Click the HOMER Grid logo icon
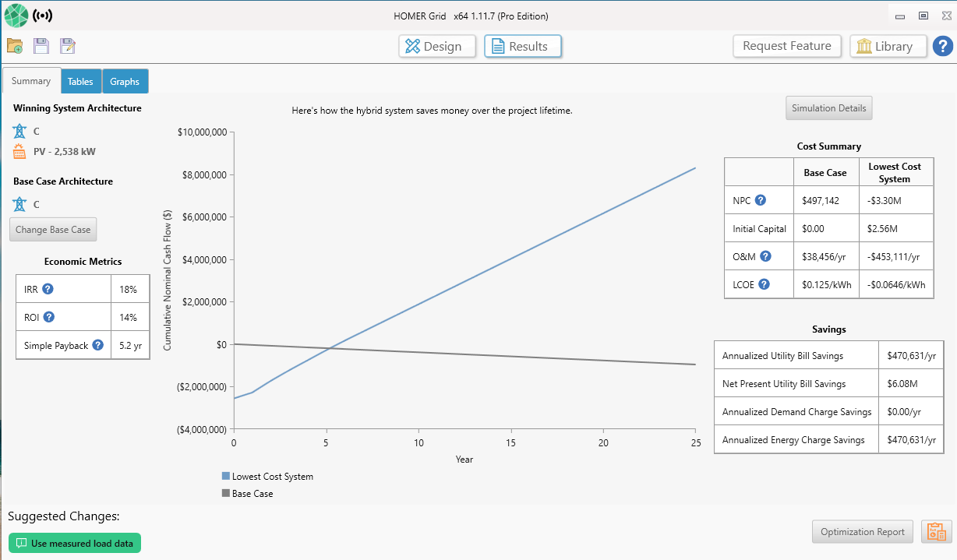The width and height of the screenshot is (957, 560). 16,15
